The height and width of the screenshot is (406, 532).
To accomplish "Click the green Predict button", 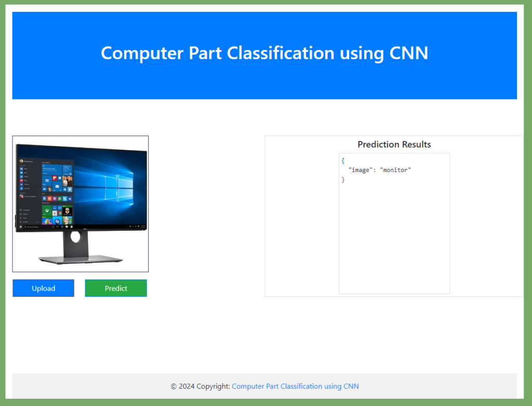I will point(116,288).
